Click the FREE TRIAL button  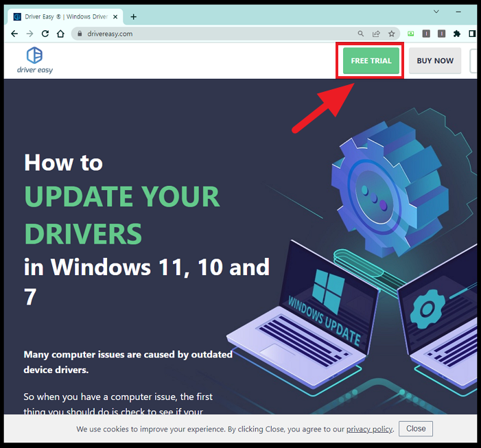[x=371, y=60]
